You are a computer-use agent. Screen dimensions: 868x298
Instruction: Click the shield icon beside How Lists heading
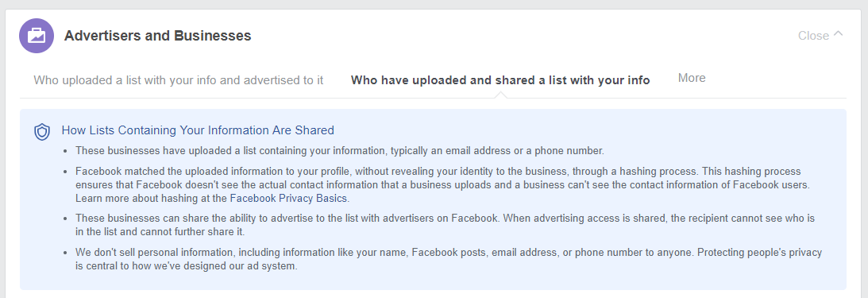coord(42,132)
